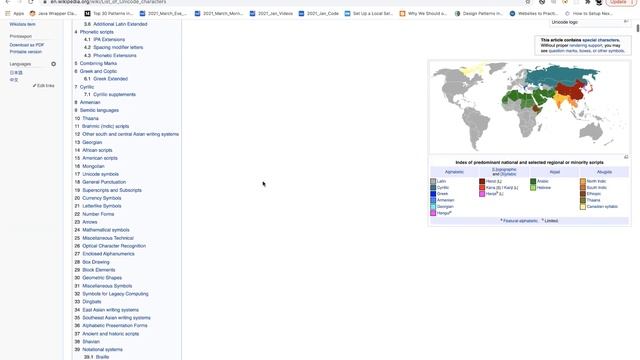Click the browser forward arrow
The image size is (640, 360).
point(19,2)
